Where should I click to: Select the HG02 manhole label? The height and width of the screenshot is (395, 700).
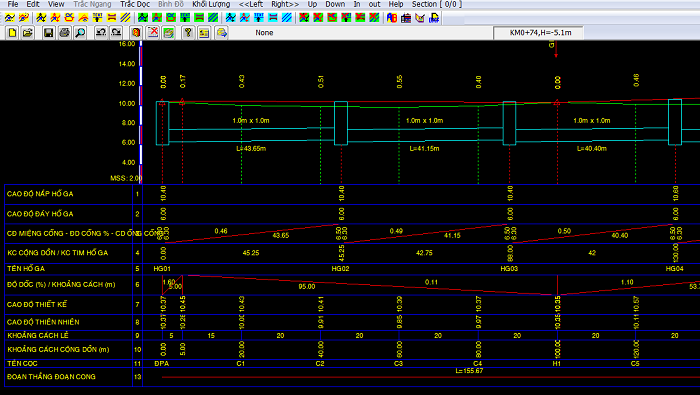[x=340, y=269]
